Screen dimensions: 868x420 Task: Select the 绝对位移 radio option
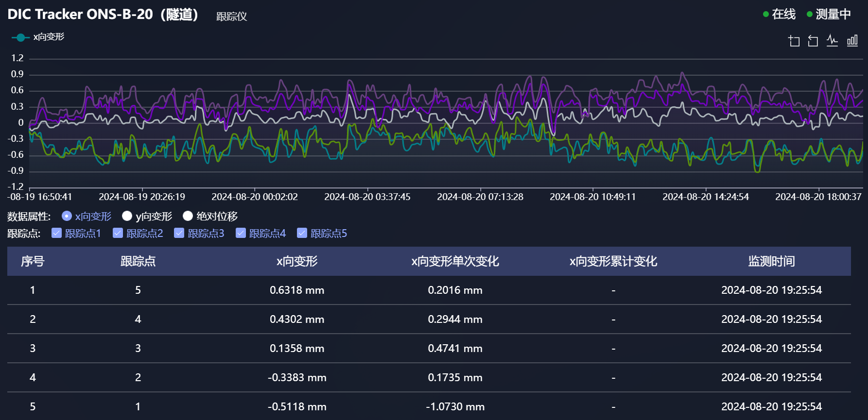[x=188, y=216]
